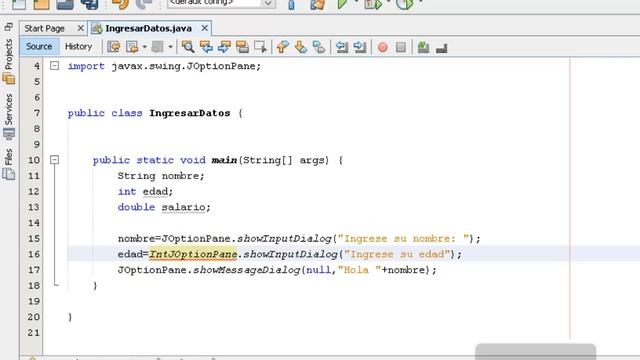Collapse main method fold on line 10

(54, 160)
